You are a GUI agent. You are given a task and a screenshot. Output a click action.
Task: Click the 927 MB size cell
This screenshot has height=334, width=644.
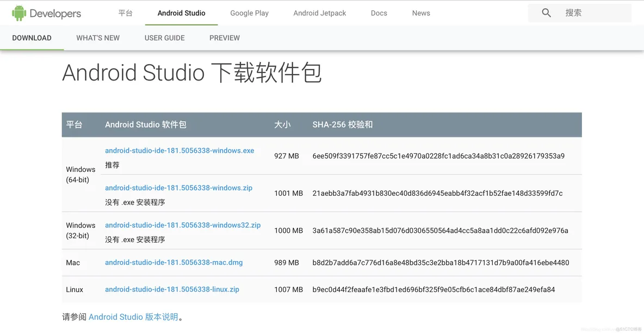point(287,156)
